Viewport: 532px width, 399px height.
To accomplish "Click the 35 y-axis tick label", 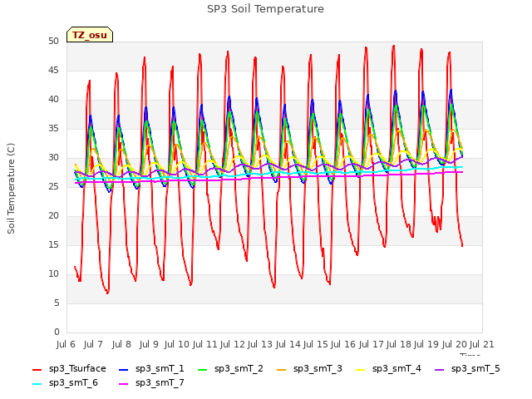I will [53, 129].
